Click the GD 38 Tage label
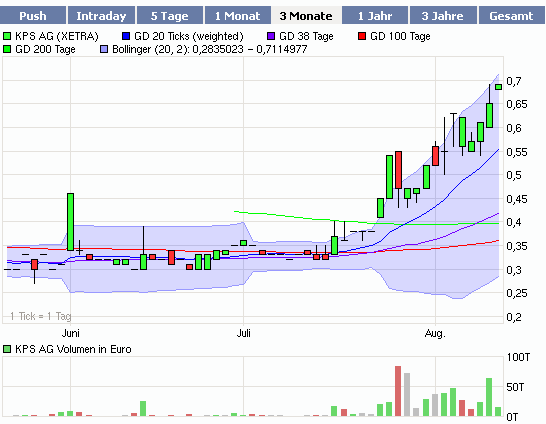 pos(306,36)
